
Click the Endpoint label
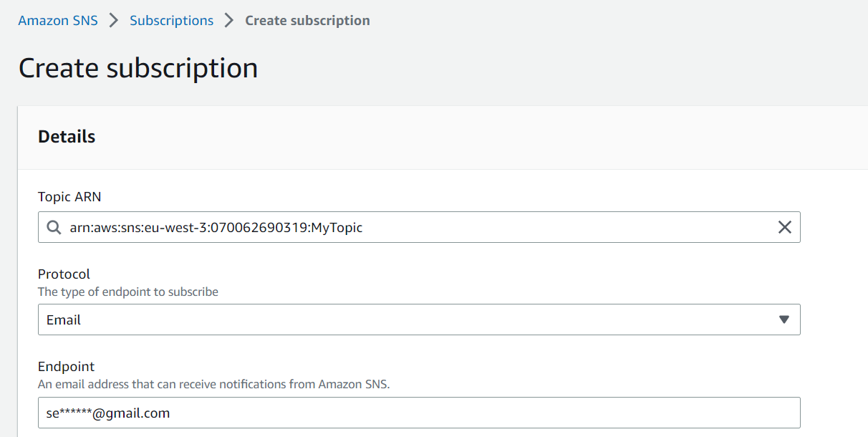67,367
